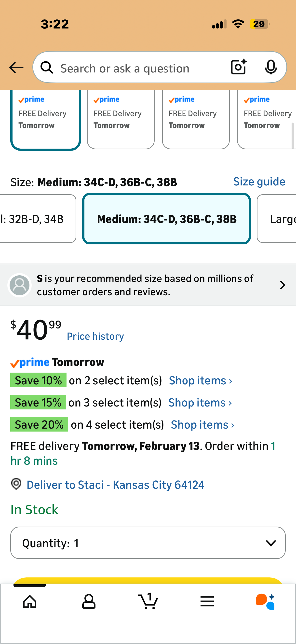Tap the microphone voice search icon
This screenshot has width=296, height=644.
point(270,67)
